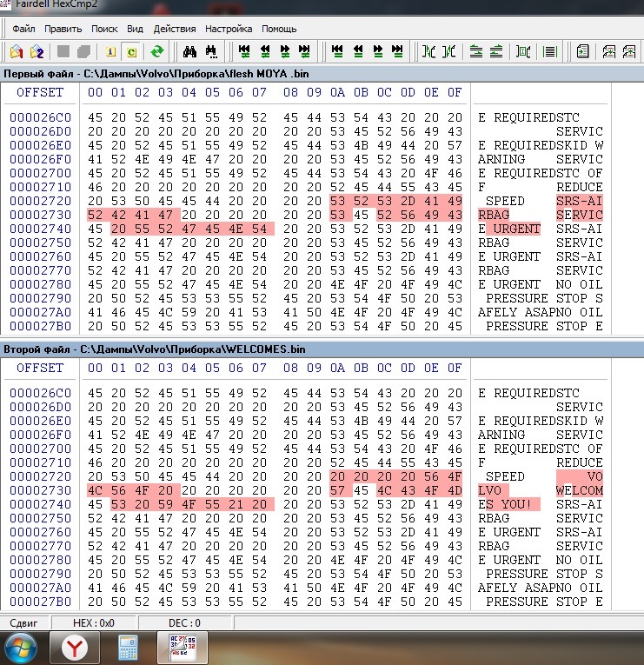
Task: Open the Поиск menu
Action: tap(104, 29)
